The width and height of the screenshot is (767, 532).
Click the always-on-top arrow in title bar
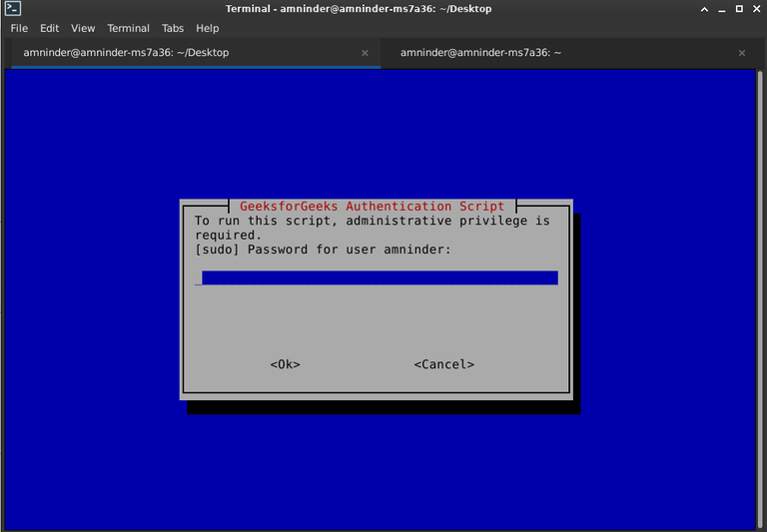pyautogui.click(x=704, y=9)
